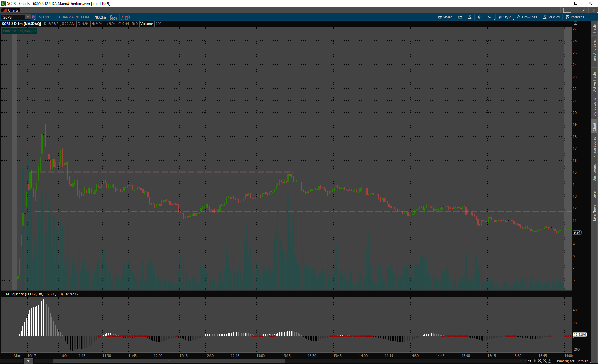The image size is (598, 364).
Task: Click the horizontal chart scrollbar thumb
Action: click(168, 361)
